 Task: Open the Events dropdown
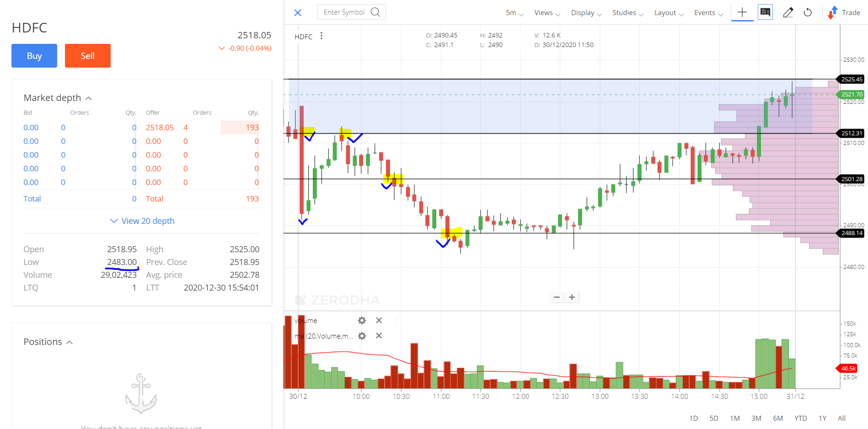(708, 13)
